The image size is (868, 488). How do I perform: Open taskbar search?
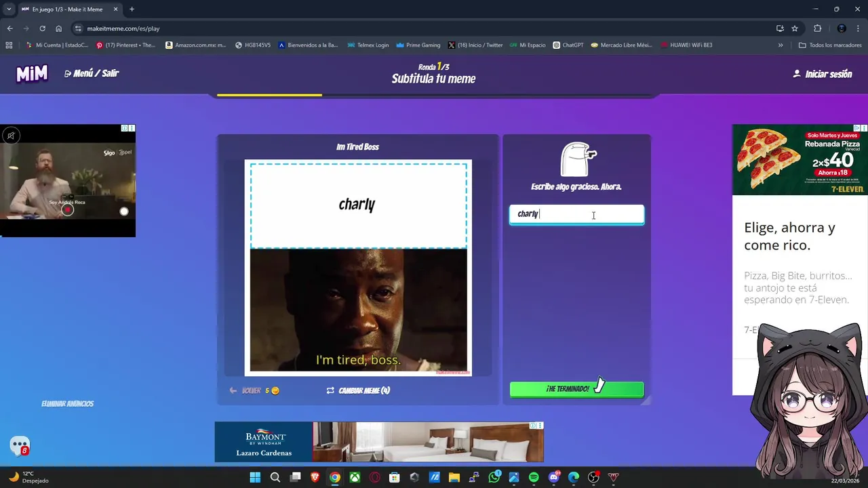point(275,477)
